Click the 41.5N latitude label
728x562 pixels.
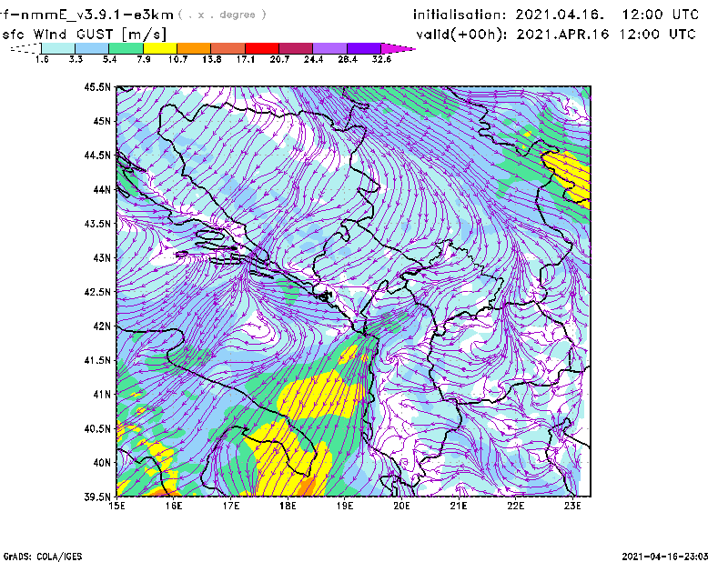coord(97,360)
